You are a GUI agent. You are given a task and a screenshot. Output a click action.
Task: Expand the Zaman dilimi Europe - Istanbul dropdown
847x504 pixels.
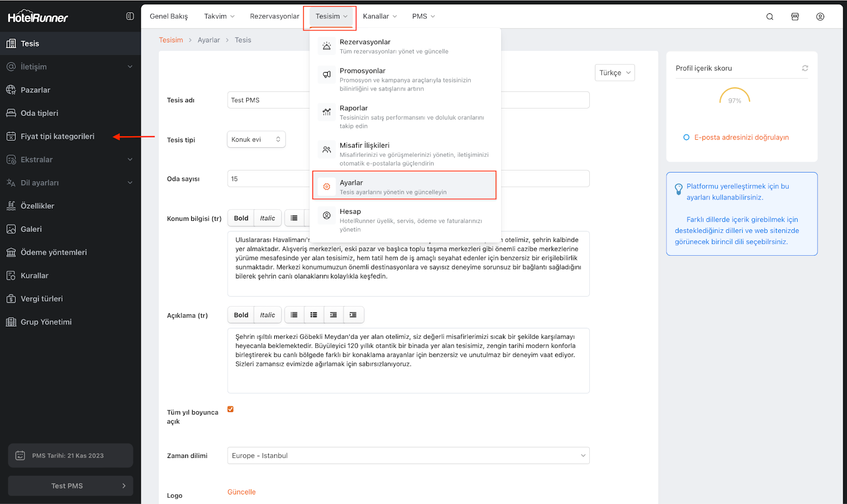tap(408, 456)
